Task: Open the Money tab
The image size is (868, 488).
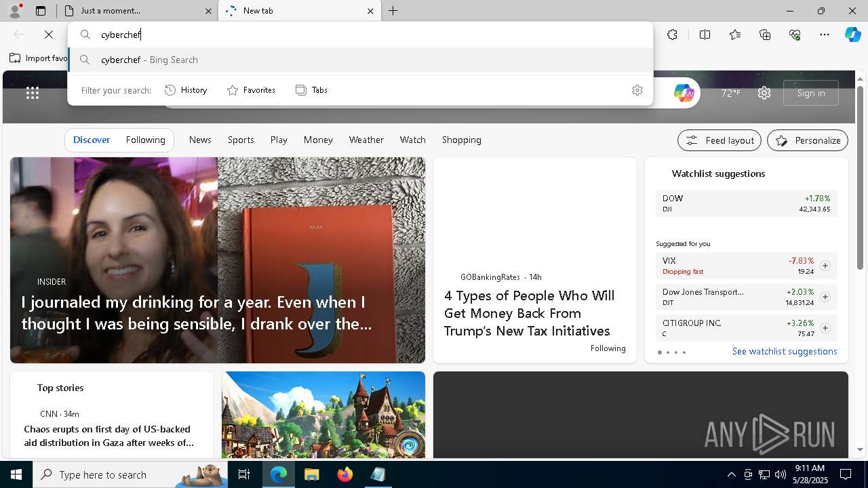Action: pos(318,140)
